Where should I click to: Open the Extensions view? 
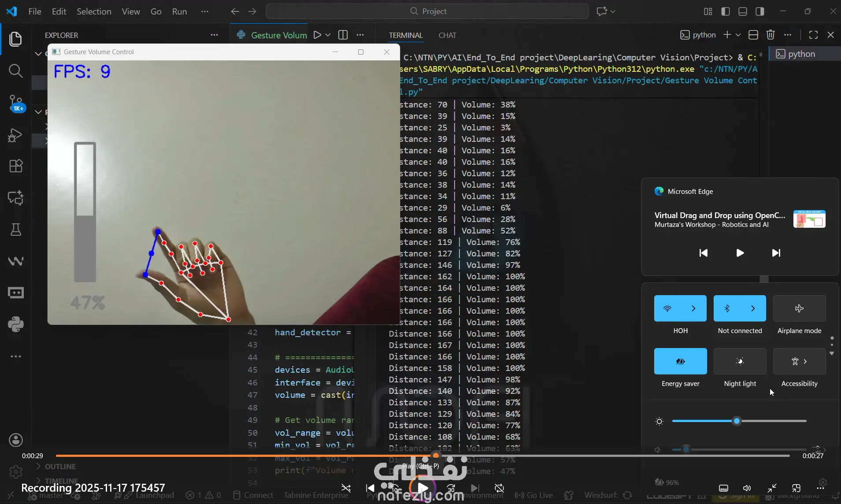(x=16, y=166)
